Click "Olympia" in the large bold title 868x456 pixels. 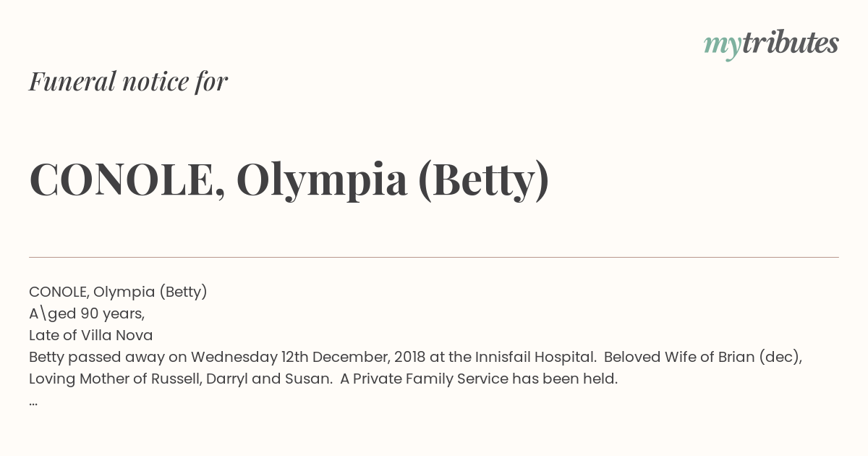(x=322, y=180)
